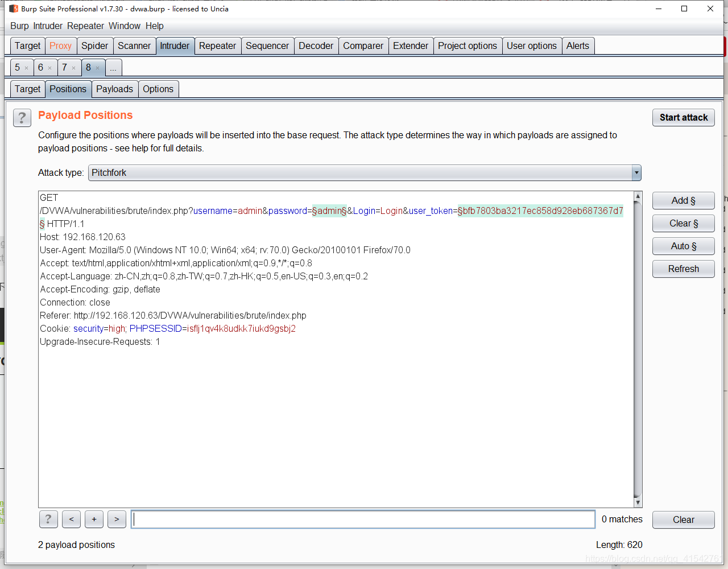Open the User options tab

[532, 46]
